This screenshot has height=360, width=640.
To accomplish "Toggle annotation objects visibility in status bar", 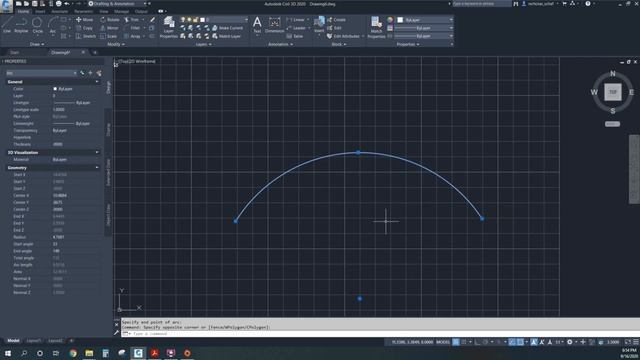I will (533, 342).
